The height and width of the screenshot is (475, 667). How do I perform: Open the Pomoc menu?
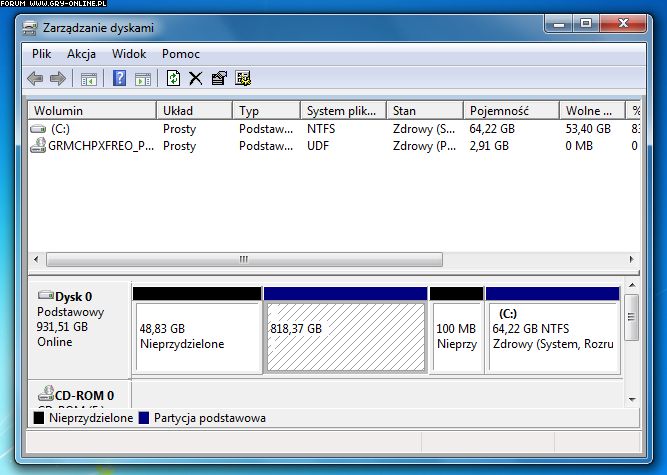(181, 54)
